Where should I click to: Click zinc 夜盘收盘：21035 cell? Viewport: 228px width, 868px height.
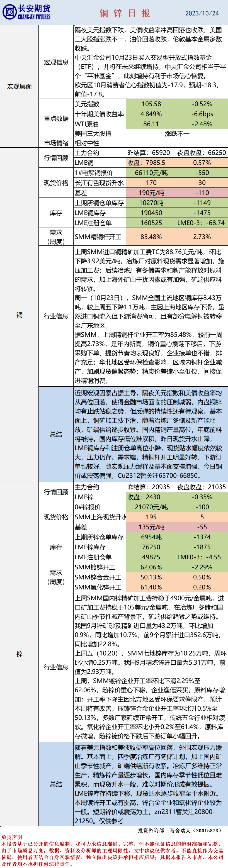coord(202,487)
